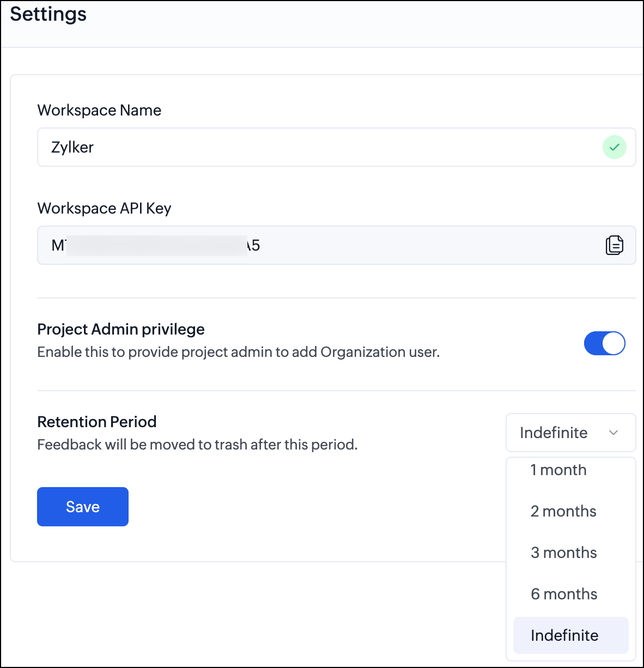Disable the Project Admin privilege switch

[604, 343]
